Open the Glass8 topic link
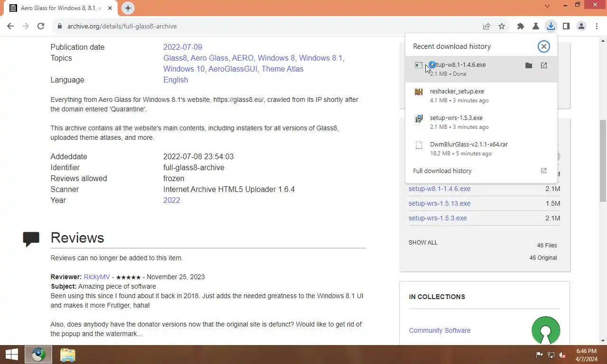 tap(175, 58)
